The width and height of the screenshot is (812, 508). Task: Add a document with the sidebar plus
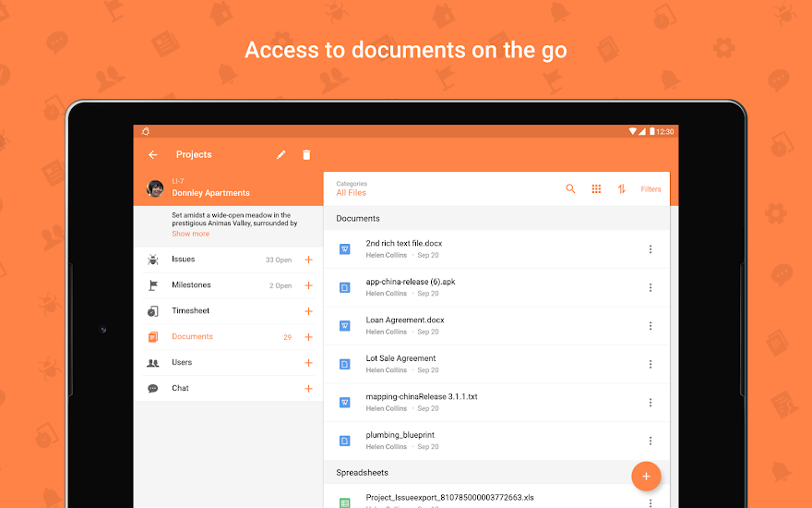pos(308,337)
